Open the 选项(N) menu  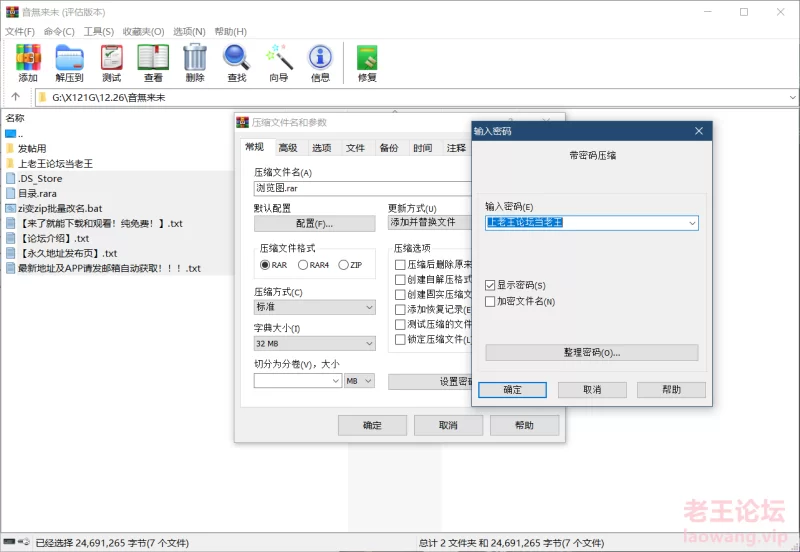click(189, 32)
